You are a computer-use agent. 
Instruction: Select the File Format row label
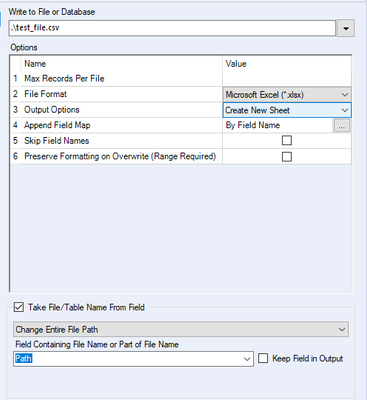45,94
